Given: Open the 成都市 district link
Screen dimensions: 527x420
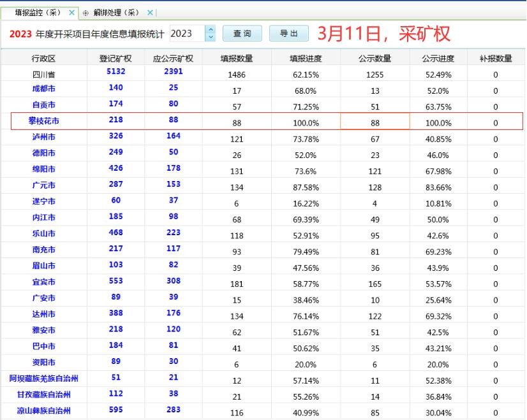Looking at the screenshot, I should coord(43,89).
